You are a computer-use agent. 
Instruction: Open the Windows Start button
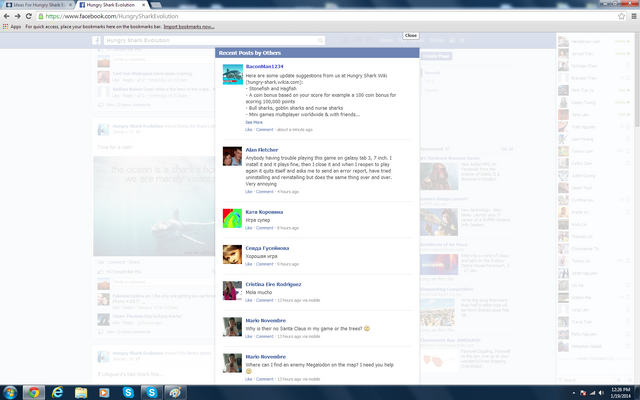point(10,393)
